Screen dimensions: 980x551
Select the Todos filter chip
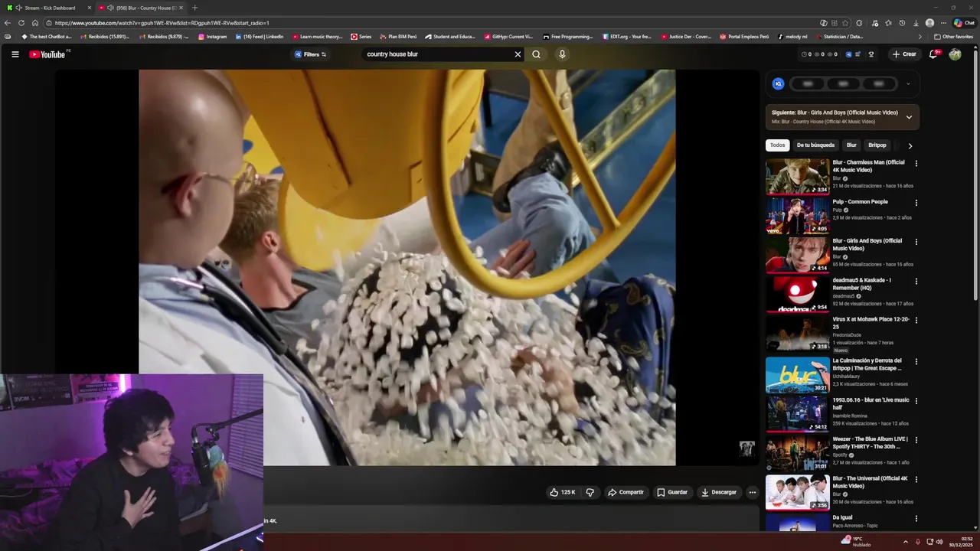click(777, 145)
